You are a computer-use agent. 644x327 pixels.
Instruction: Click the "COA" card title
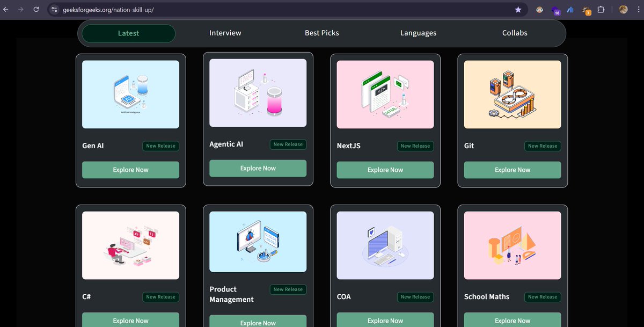[343, 296]
